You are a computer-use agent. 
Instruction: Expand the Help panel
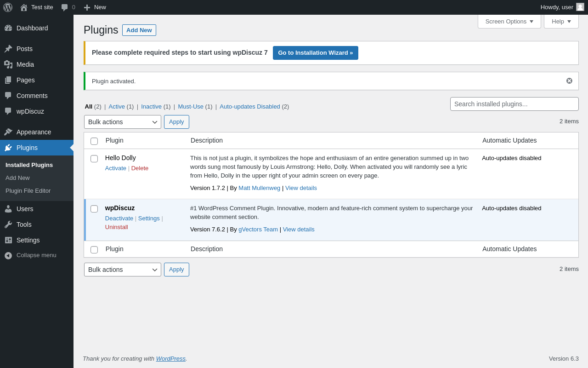pos(561,21)
